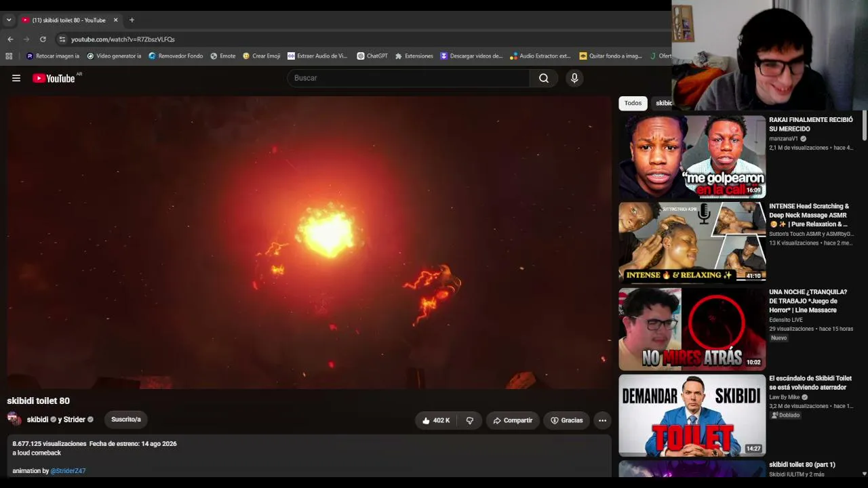Open skibidi toilet 80 (part 1) title

coord(802,464)
